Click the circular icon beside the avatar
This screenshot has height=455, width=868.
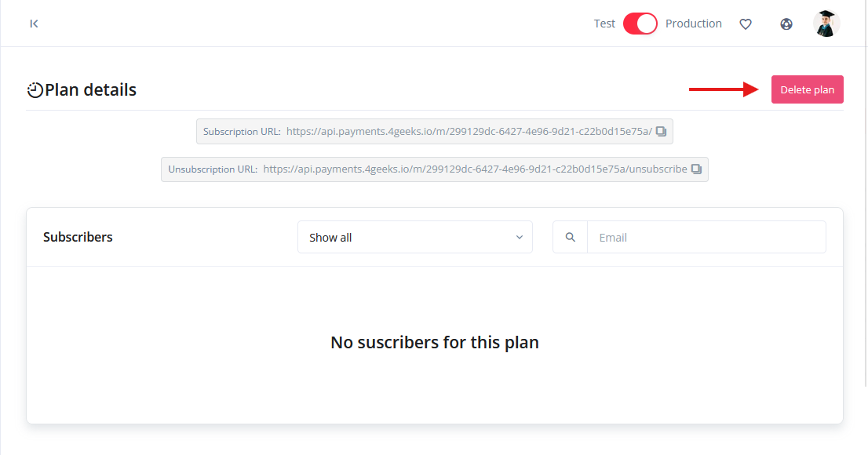pos(786,24)
